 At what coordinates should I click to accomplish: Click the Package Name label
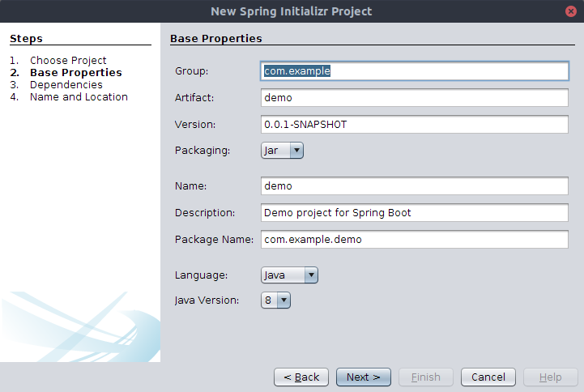pyautogui.click(x=214, y=240)
